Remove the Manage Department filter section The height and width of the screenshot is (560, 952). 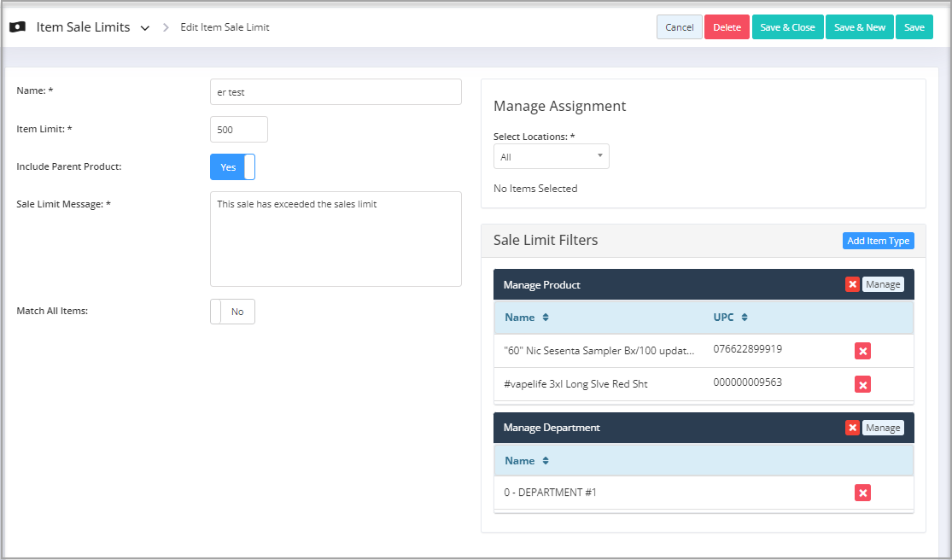[852, 428]
